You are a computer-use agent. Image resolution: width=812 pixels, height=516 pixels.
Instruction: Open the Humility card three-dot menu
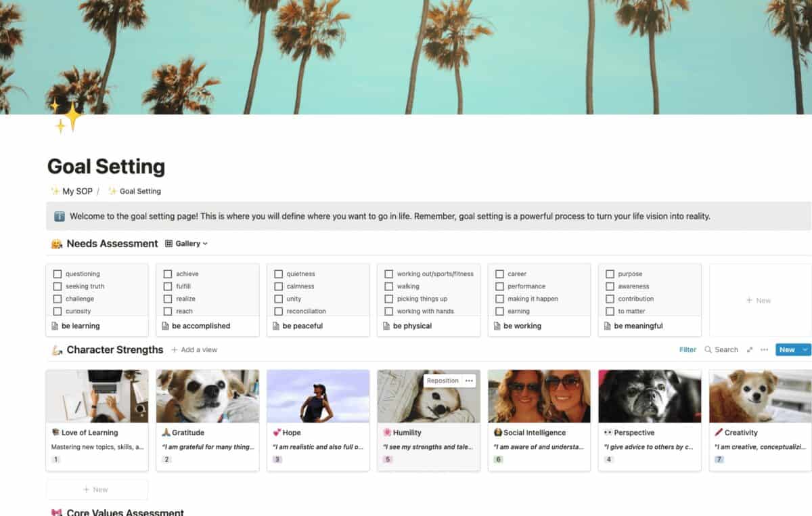pos(469,381)
